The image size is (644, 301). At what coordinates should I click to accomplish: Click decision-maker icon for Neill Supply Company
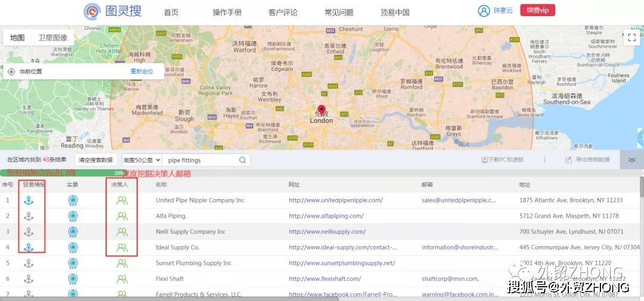[122, 232]
